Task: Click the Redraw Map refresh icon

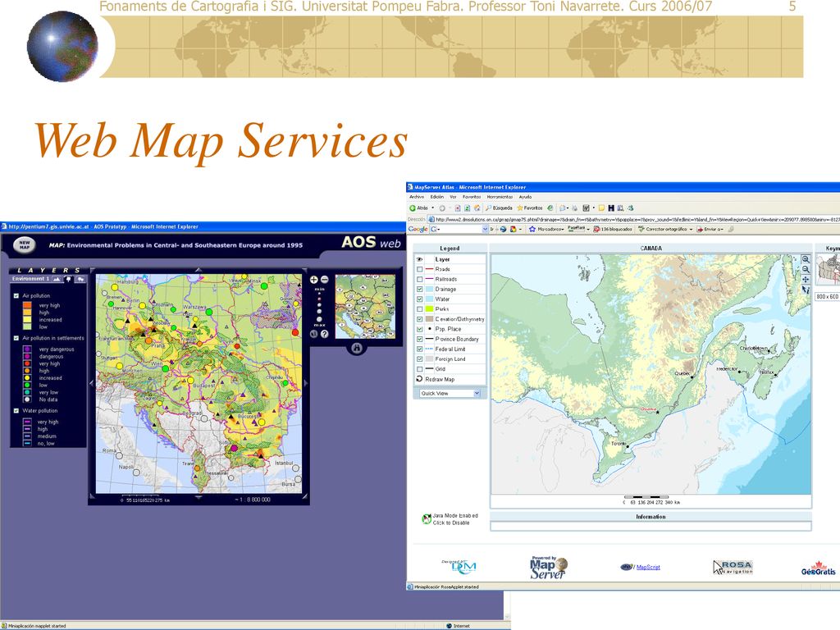Action: pos(419,379)
